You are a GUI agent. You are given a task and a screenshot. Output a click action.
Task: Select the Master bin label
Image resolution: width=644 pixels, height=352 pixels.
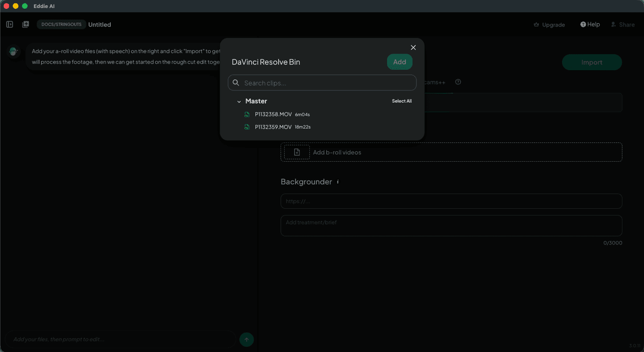pyautogui.click(x=256, y=101)
